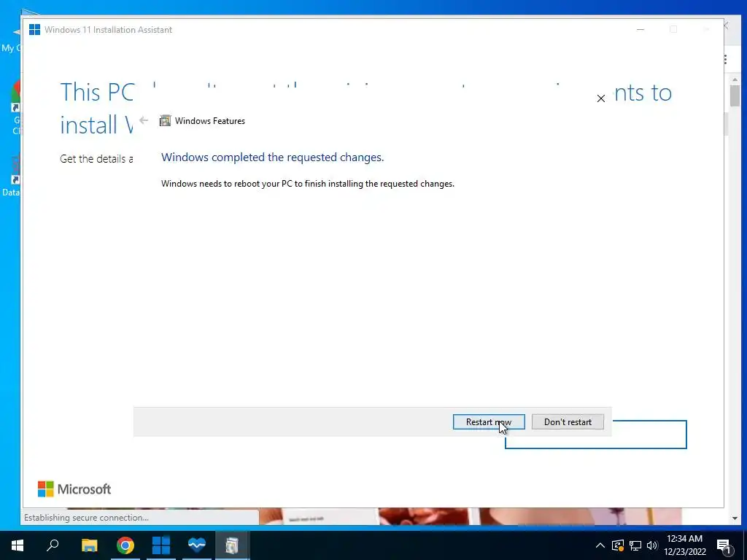Viewport: 747px width, 560px height.
Task: Choose Don't restart in Windows Features
Action: click(x=568, y=422)
